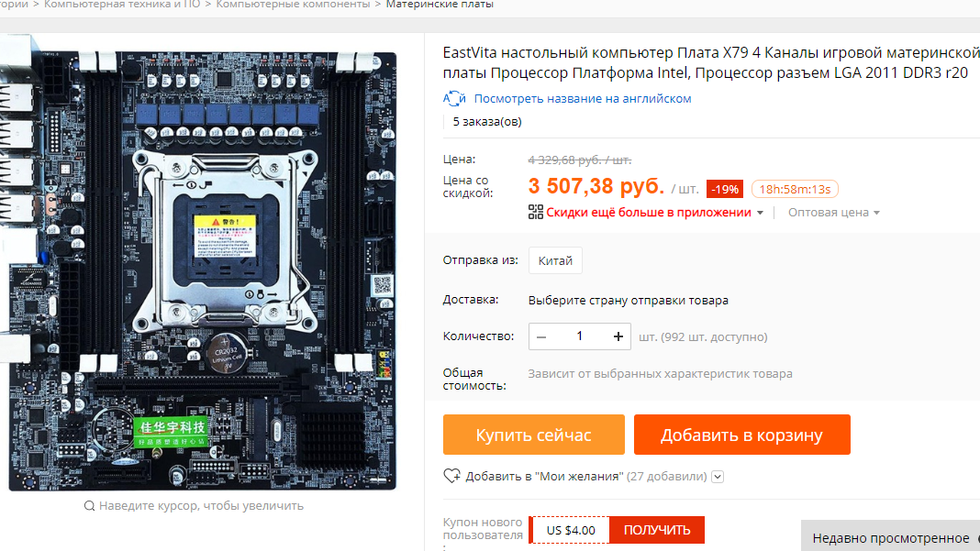This screenshot has height=551, width=980.
Task: Increase quantity with the plus button
Action: 618,336
